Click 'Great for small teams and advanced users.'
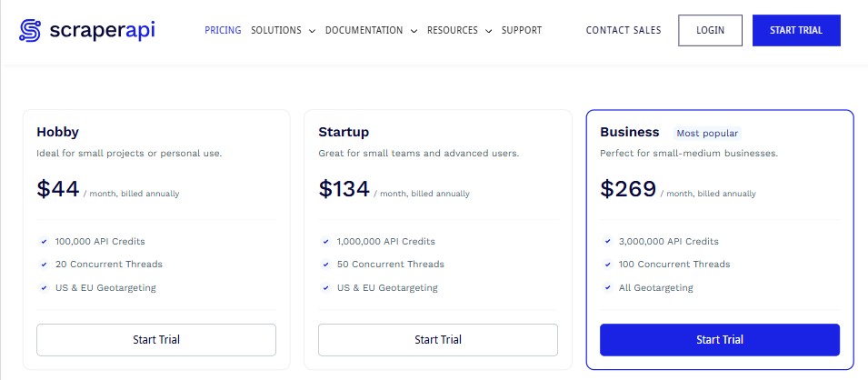 [x=418, y=154]
